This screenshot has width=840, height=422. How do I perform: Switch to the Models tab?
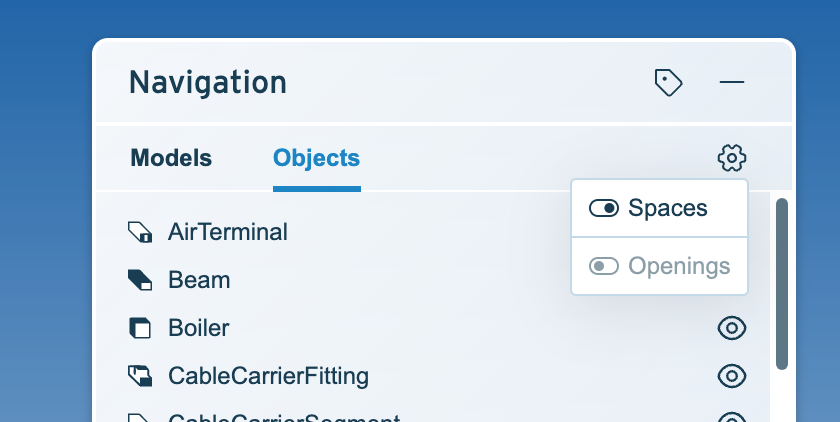point(171,158)
